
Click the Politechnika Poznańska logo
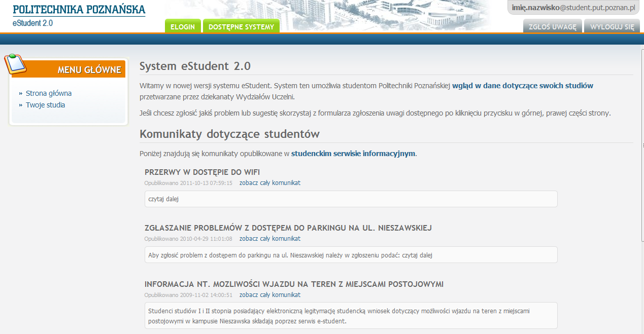(79, 10)
